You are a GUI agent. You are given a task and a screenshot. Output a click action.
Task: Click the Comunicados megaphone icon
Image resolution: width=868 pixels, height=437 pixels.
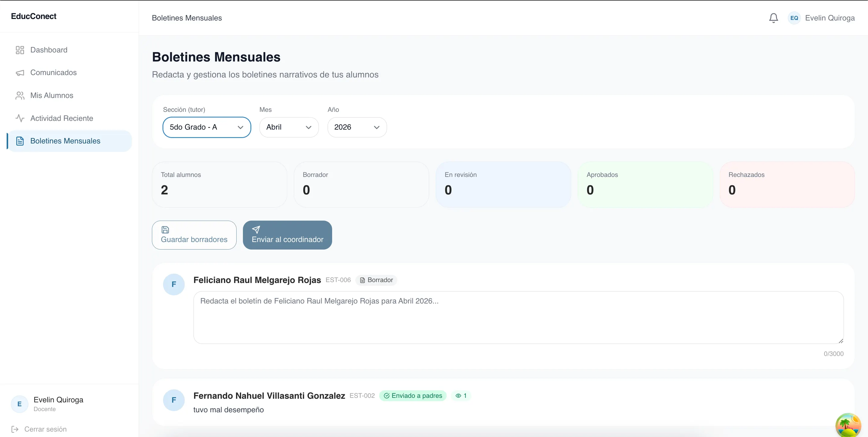pyautogui.click(x=20, y=73)
